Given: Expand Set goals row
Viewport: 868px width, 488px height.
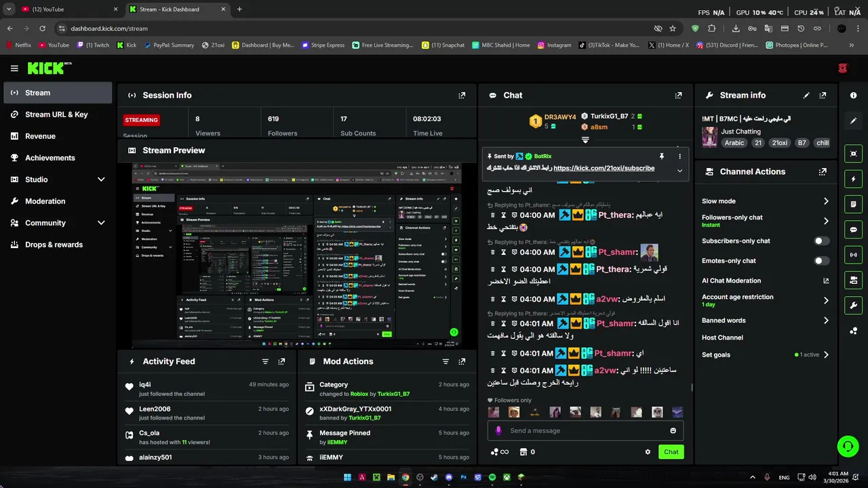Looking at the screenshot, I should [x=825, y=354].
